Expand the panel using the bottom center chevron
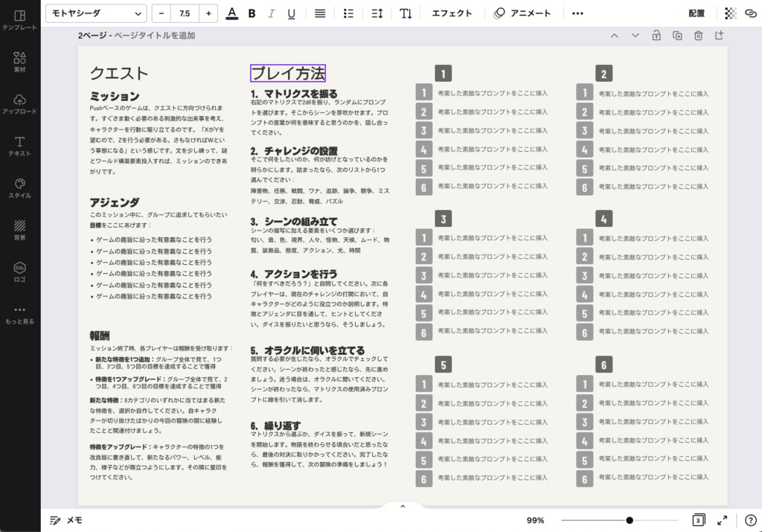Screen dimensions: 762x532 click(403, 505)
